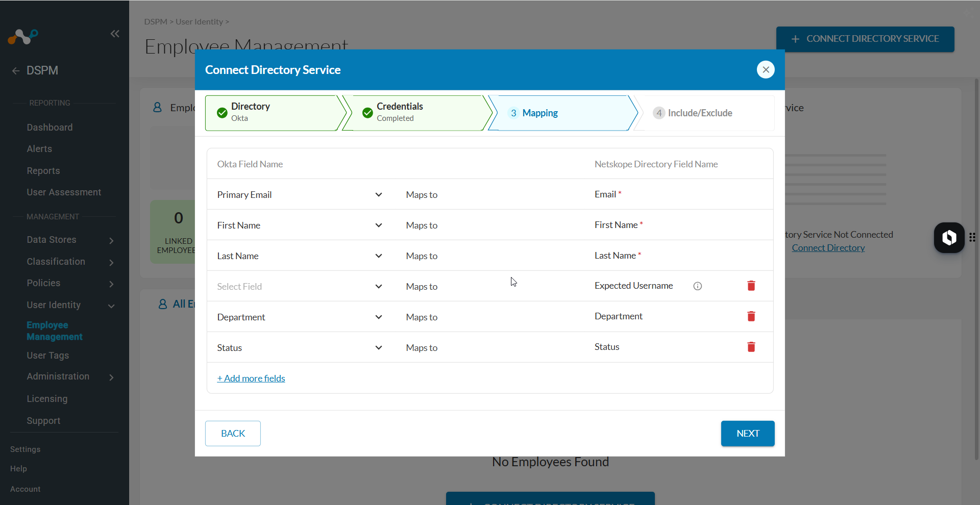Open Alerts in the sidebar
Viewport: 980px width, 505px height.
[x=39, y=149]
